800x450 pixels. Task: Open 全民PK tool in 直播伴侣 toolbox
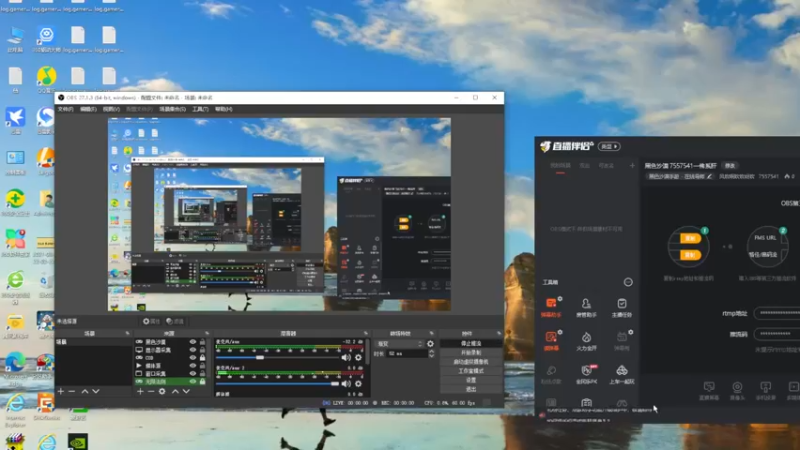[586, 374]
